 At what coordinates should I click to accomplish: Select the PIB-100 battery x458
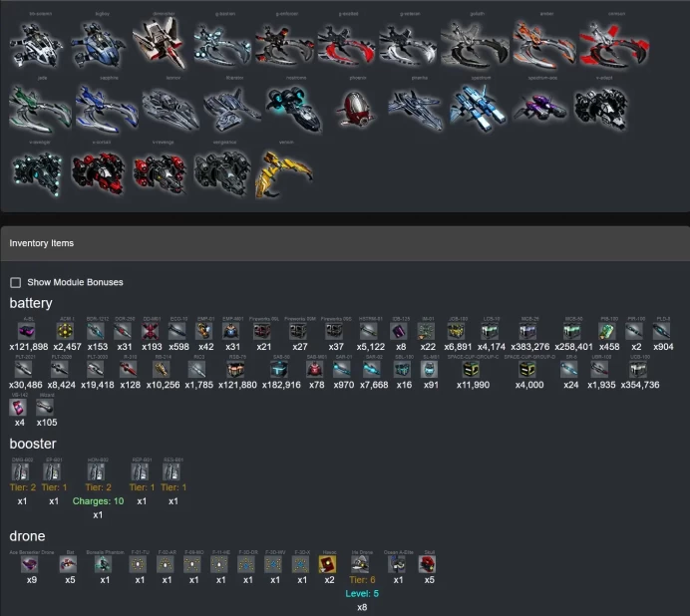pyautogui.click(x=607, y=331)
